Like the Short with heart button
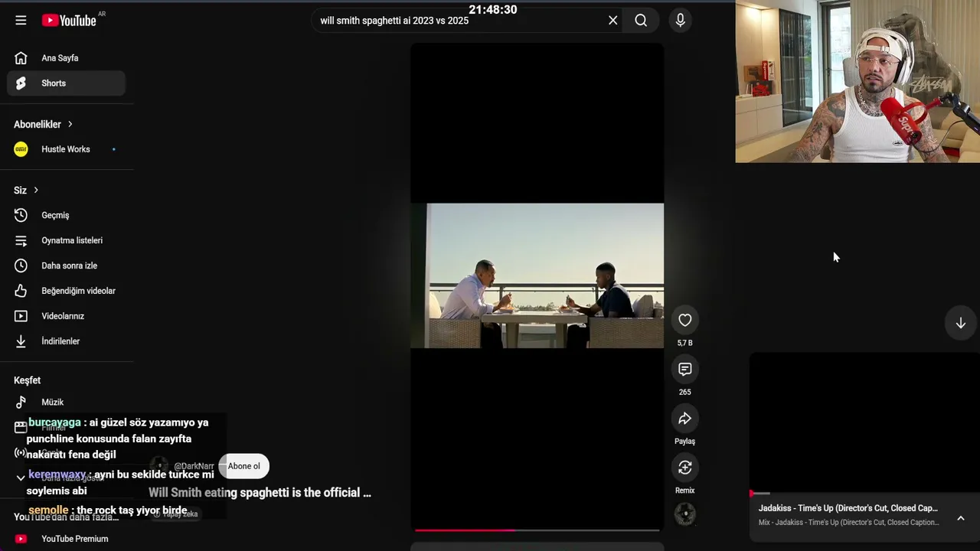980x551 pixels. coord(684,321)
